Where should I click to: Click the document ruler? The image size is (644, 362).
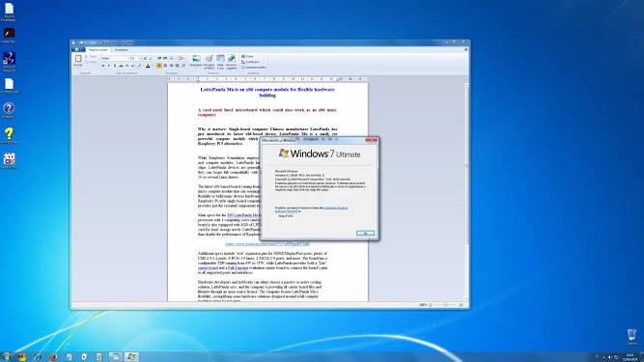pyautogui.click(x=267, y=79)
